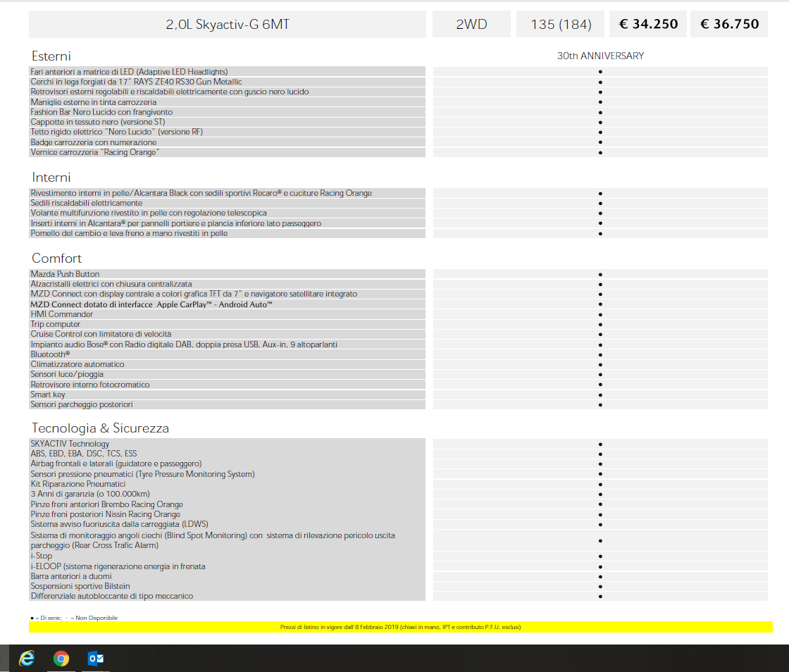Click the 'Rivestimento interni in pelle/Alcantara' row
This screenshot has width=789, height=672.
click(x=227, y=193)
